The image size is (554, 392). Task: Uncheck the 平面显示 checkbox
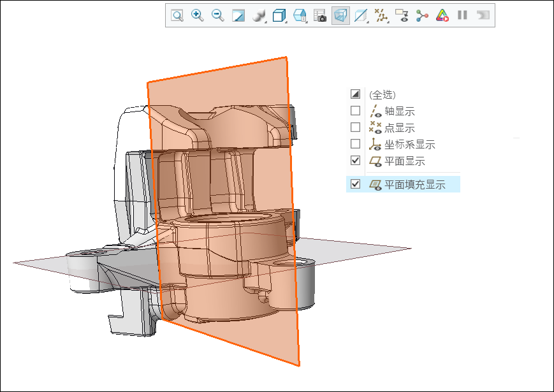356,162
